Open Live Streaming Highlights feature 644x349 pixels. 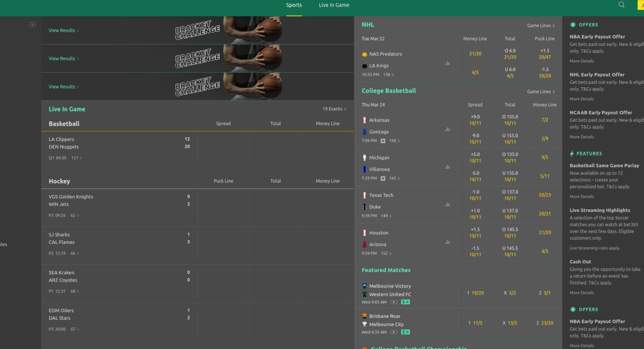click(x=600, y=210)
